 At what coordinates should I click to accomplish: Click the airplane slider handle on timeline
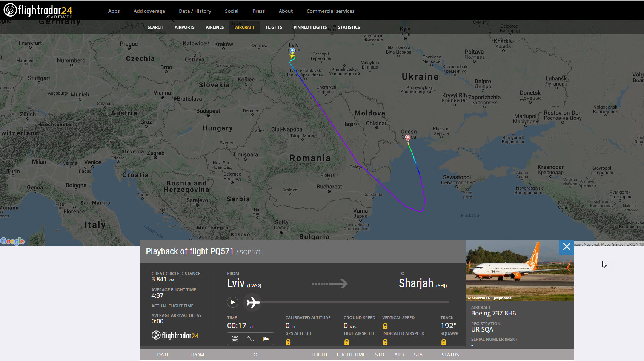pyautogui.click(x=253, y=302)
